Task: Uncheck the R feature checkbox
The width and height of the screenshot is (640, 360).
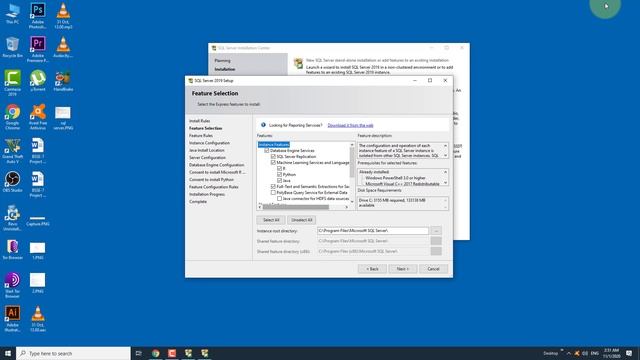Action: tap(280, 169)
